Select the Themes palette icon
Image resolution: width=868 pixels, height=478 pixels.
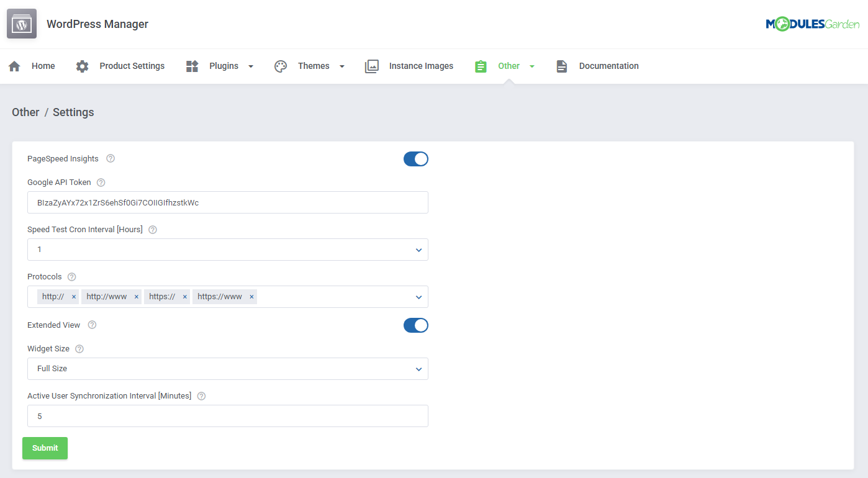[281, 66]
